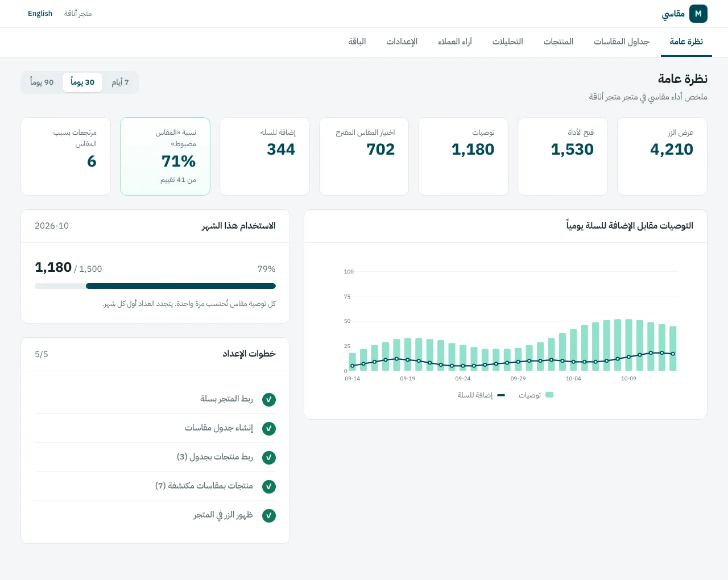Switch language to English

(x=40, y=14)
